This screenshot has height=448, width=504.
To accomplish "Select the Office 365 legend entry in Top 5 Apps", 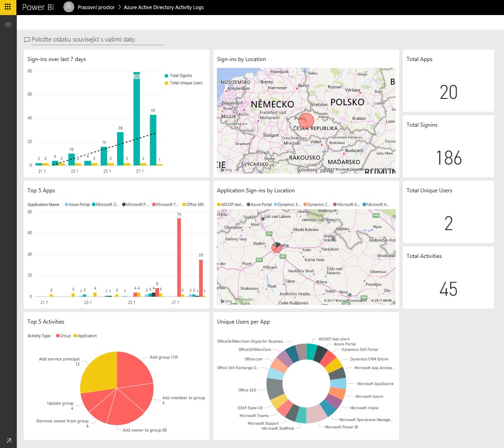I will [193, 204].
